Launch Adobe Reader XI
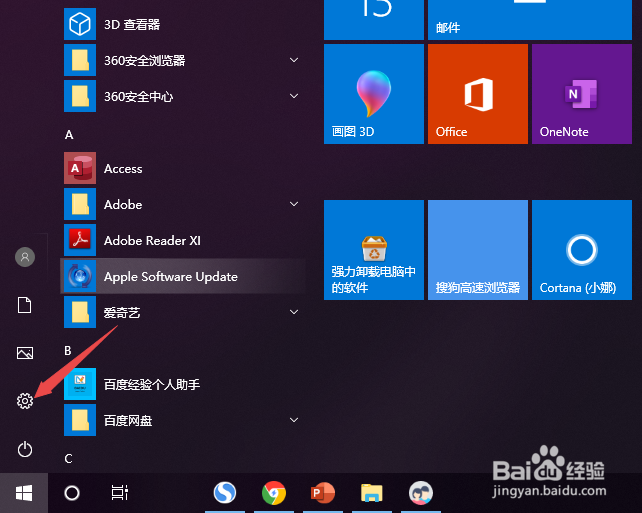 point(183,240)
